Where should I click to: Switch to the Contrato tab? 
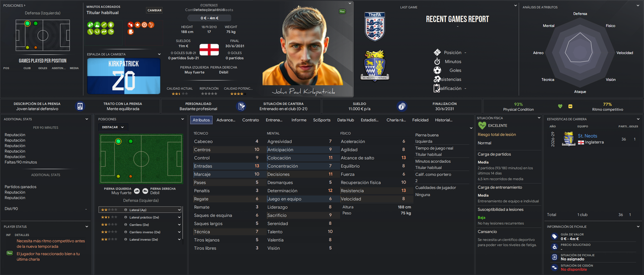pyautogui.click(x=251, y=120)
